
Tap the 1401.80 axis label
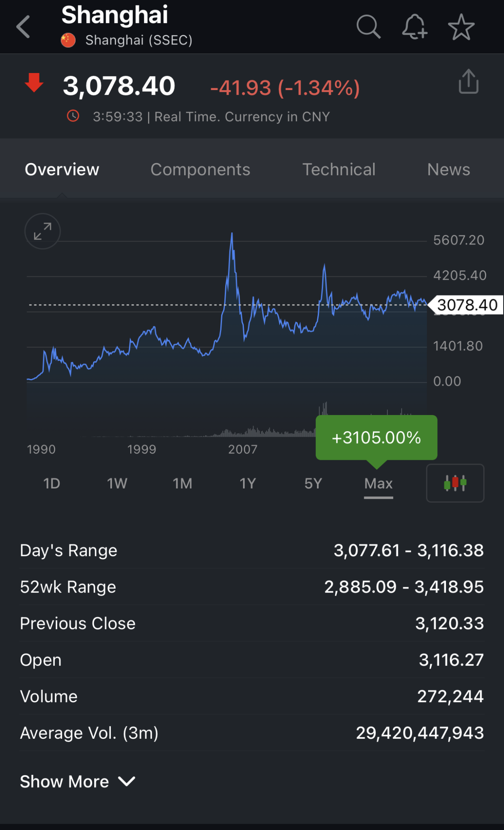(x=458, y=346)
